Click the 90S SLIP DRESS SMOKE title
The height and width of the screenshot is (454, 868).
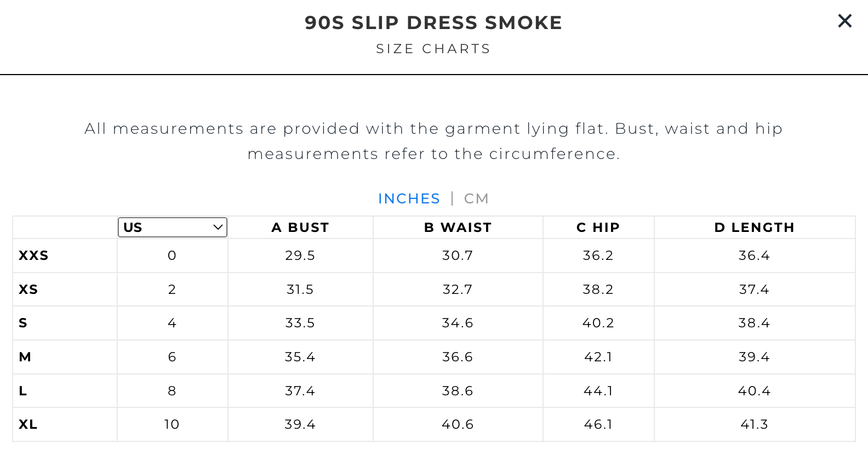433,23
